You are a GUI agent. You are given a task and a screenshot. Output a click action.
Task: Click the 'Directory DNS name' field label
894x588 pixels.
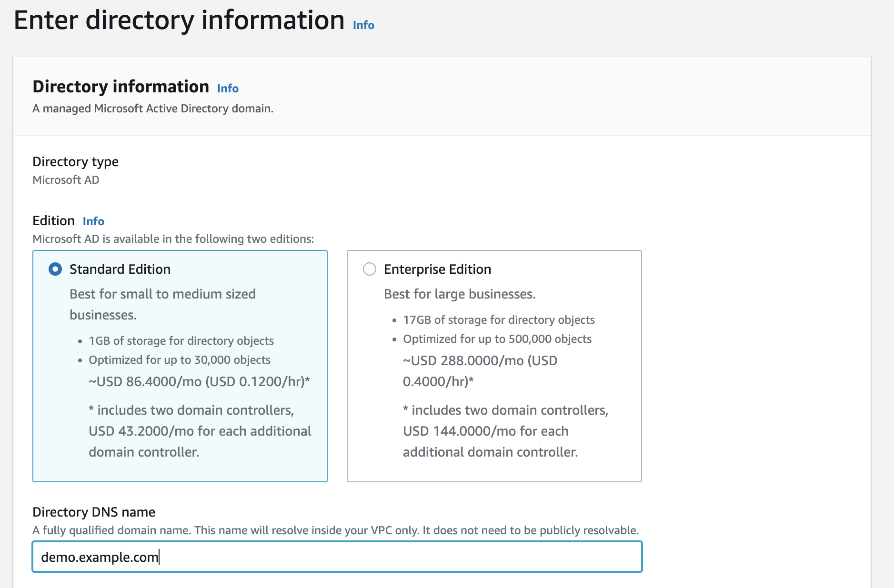(94, 512)
